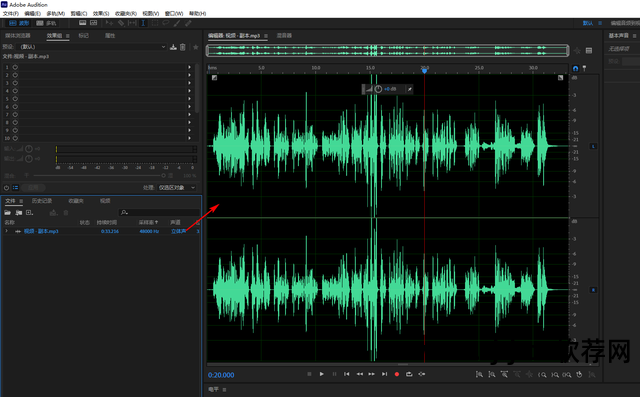Adjust the HUD volume knob
The height and width of the screenshot is (397, 640).
[378, 89]
